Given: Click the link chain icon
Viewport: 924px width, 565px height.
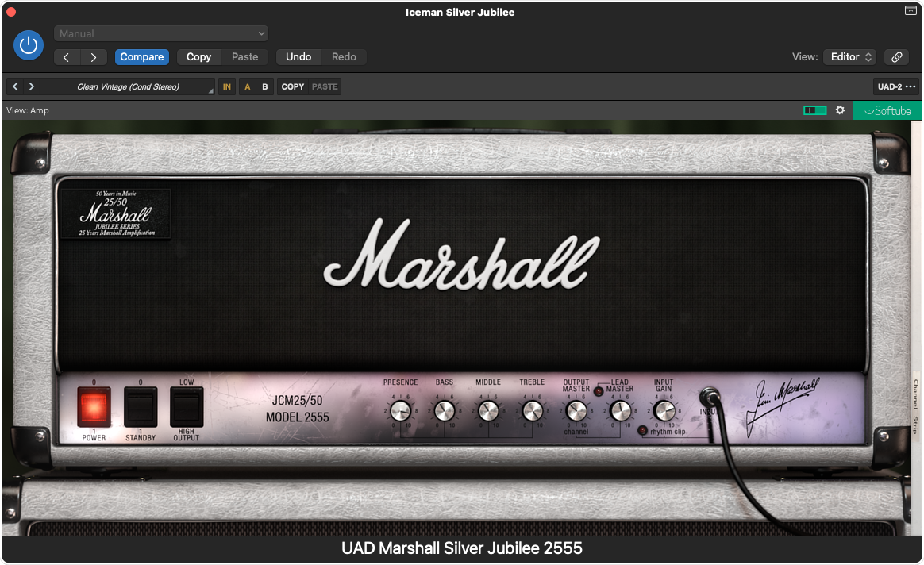Looking at the screenshot, I should click(896, 57).
